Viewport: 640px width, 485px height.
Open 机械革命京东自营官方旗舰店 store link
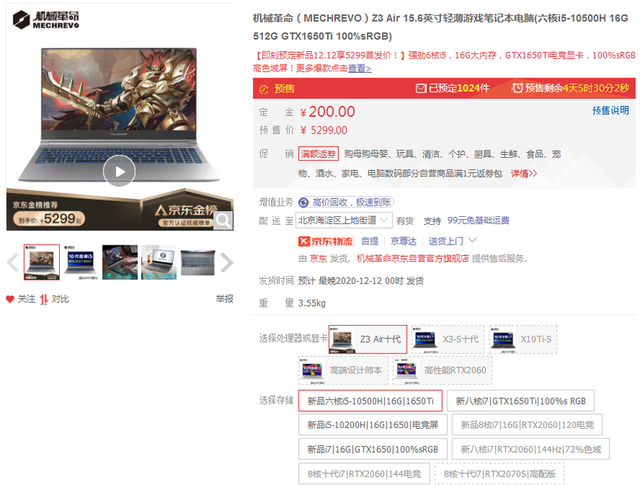[x=413, y=258]
